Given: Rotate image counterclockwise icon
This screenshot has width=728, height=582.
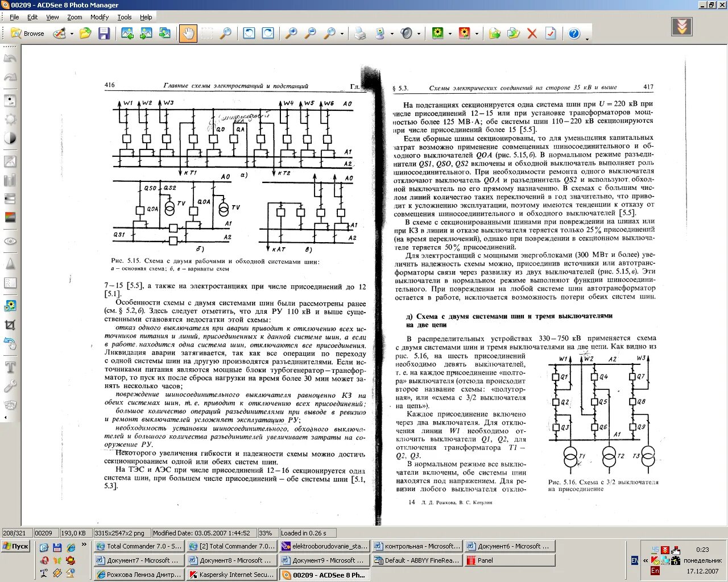Looking at the screenshot, I should point(249,34).
